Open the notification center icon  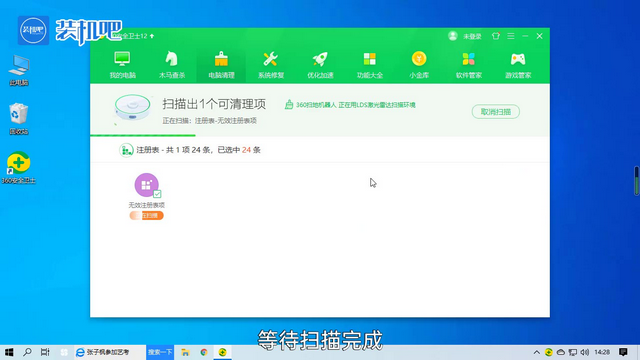click(623, 352)
